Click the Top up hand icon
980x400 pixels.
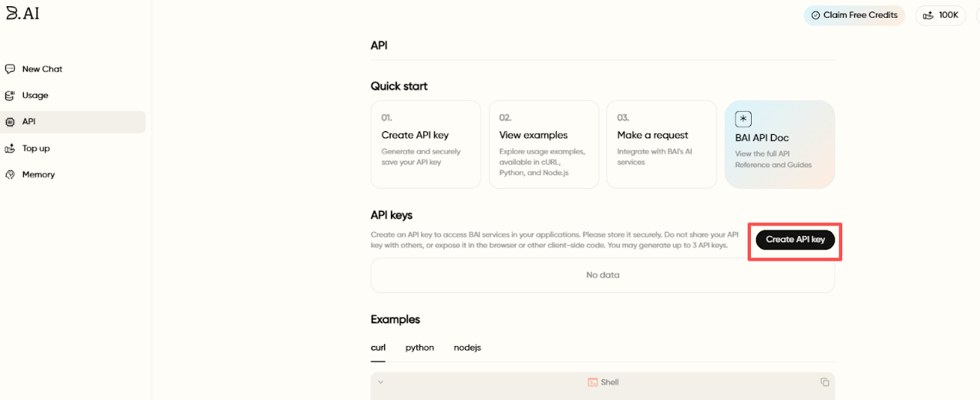(10, 148)
